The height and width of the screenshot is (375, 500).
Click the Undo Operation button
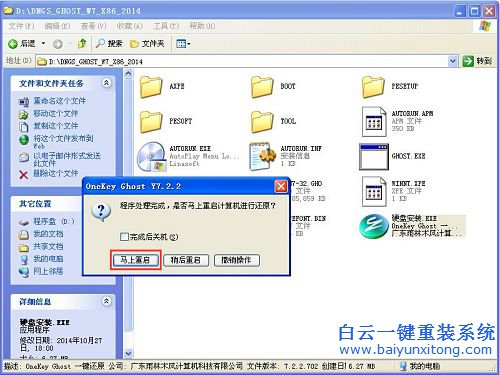click(x=237, y=260)
